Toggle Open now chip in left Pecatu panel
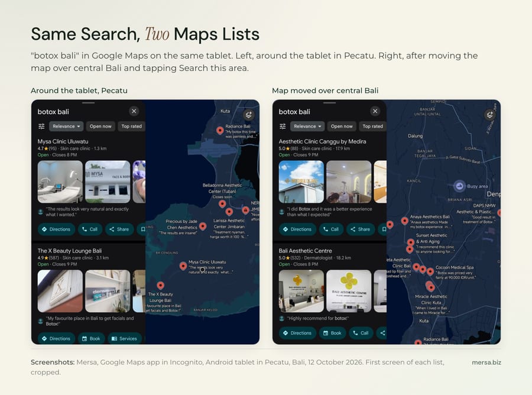 coord(100,126)
